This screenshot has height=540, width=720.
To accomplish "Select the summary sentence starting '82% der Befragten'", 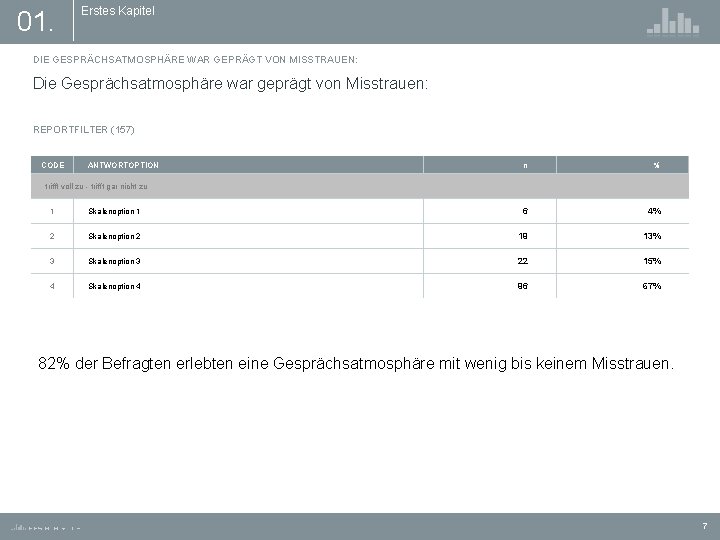I will (356, 363).
